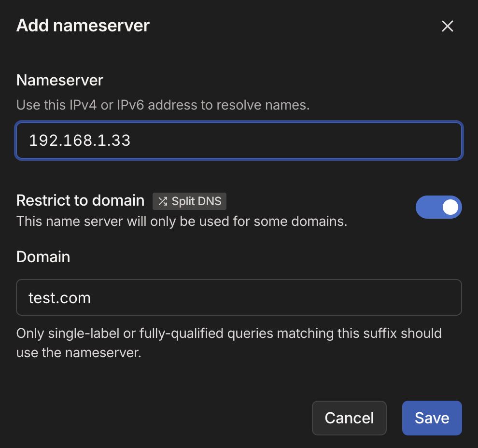Cancel adding the nameserver
Image resolution: width=478 pixels, height=448 pixels.
[x=349, y=418]
